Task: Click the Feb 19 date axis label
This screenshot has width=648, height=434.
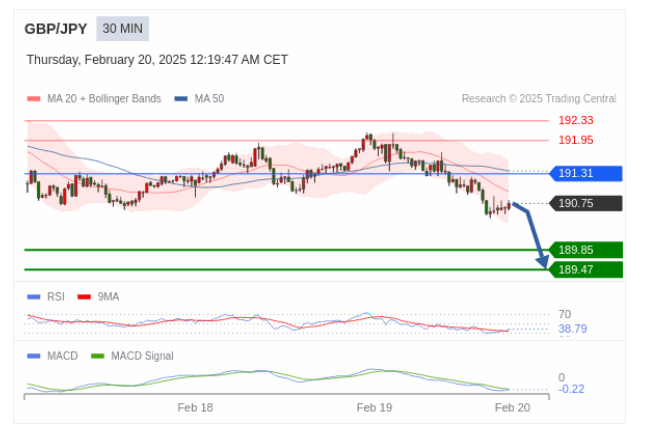Action: 374,408
